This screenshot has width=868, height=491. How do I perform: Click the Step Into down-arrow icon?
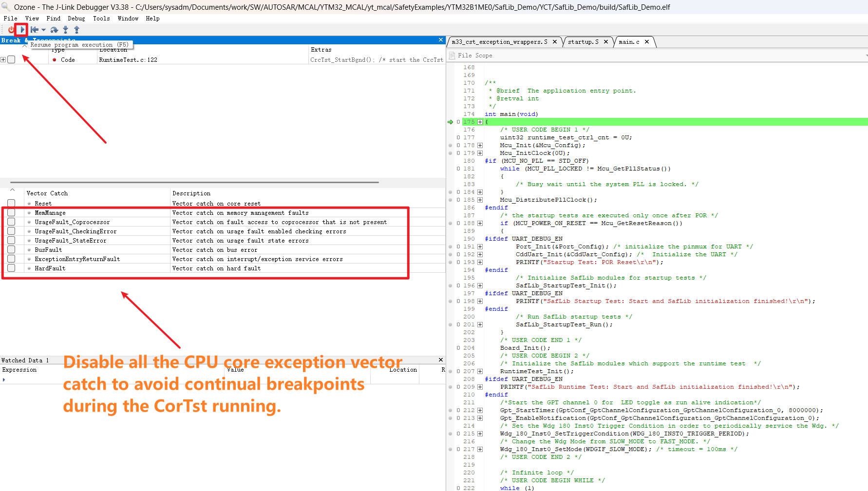65,30
